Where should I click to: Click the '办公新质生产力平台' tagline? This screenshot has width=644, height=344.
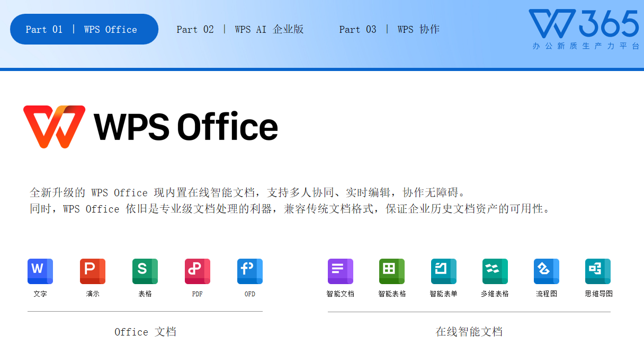click(x=586, y=46)
